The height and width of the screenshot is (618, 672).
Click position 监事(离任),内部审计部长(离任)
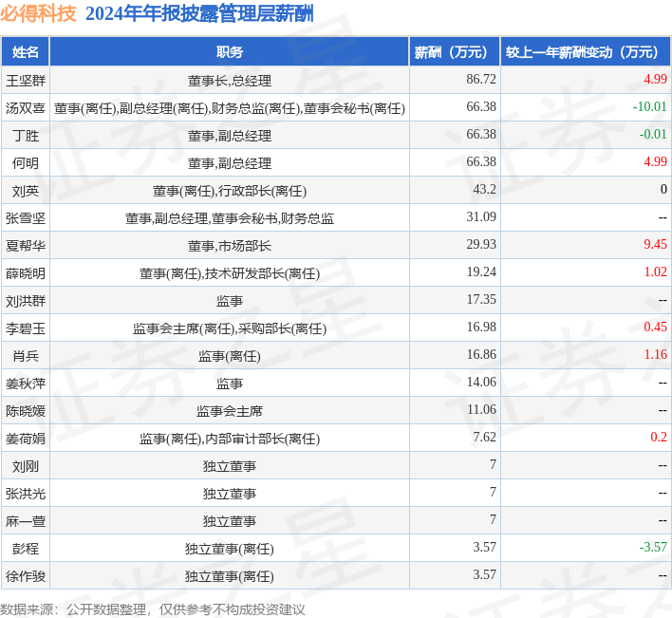(230, 439)
